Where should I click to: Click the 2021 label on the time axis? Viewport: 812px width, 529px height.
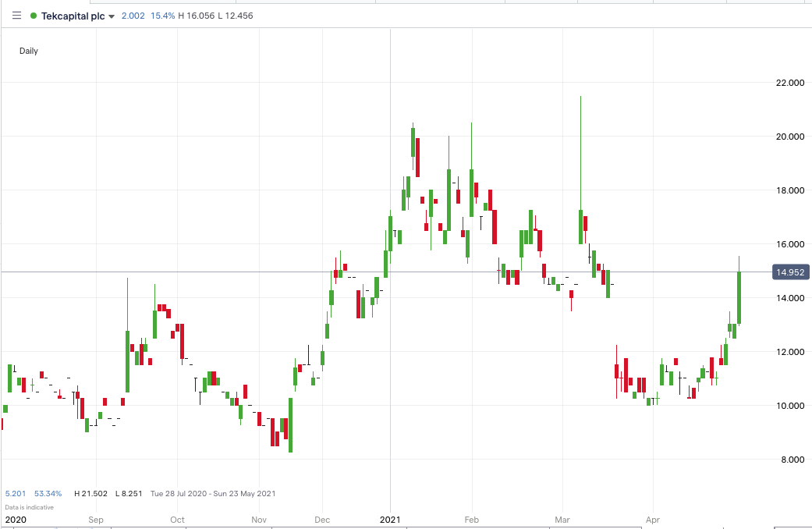pos(391,520)
